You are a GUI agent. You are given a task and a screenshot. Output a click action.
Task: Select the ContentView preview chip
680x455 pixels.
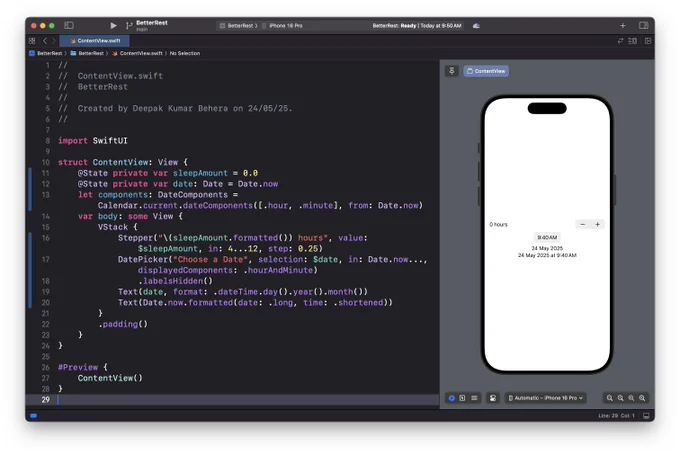[x=486, y=71]
